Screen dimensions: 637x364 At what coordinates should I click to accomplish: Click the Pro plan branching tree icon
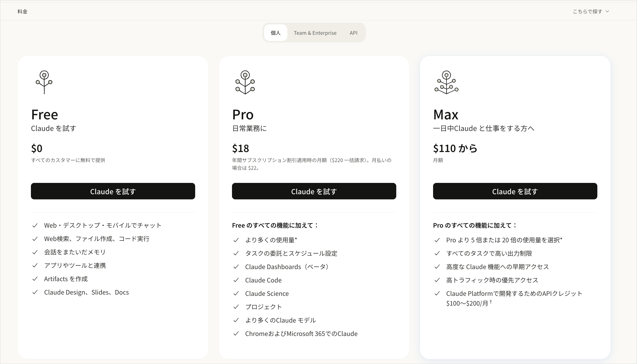point(245,82)
